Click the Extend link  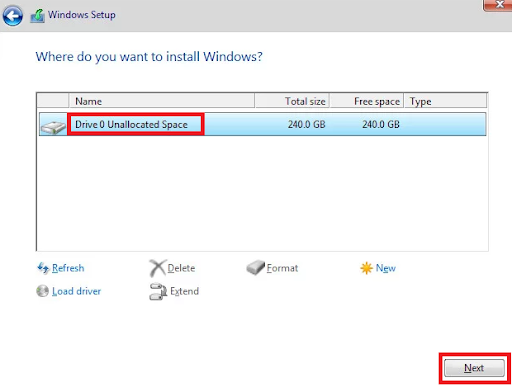[184, 291]
